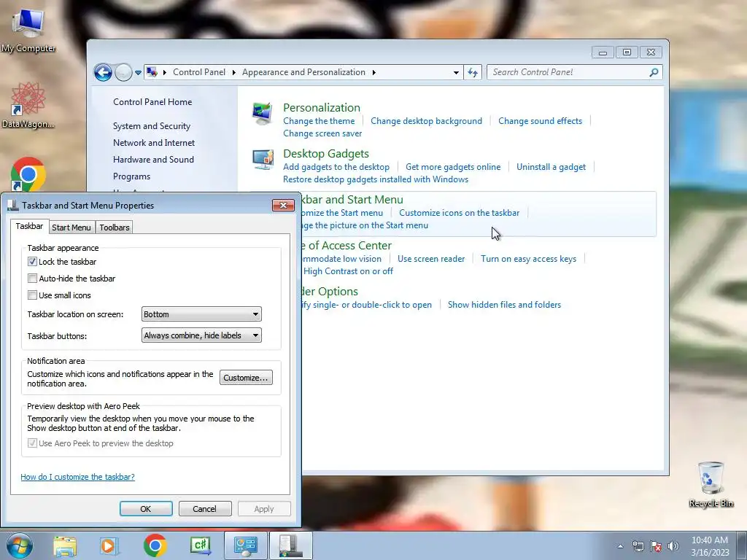Viewport: 747px width, 560px height.
Task: Open System and Security category
Action: point(152,126)
